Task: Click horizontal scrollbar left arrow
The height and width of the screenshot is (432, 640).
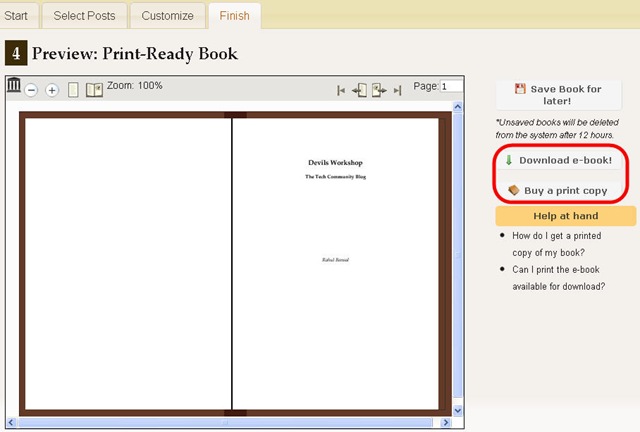Action: tap(11, 423)
